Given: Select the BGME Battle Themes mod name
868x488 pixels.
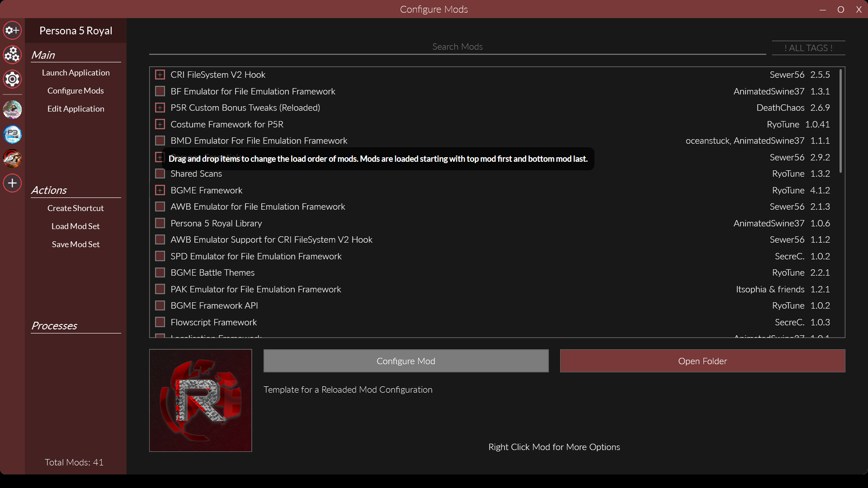Looking at the screenshot, I should 212,272.
